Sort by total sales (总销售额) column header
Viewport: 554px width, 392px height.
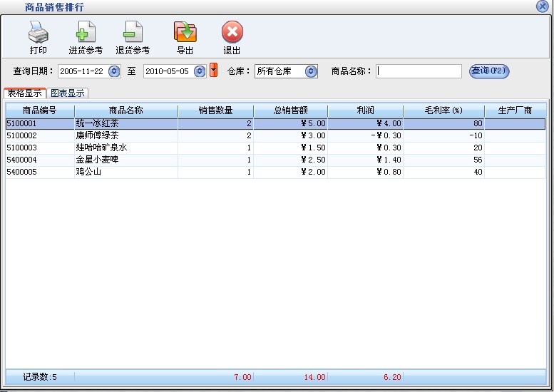coord(290,110)
